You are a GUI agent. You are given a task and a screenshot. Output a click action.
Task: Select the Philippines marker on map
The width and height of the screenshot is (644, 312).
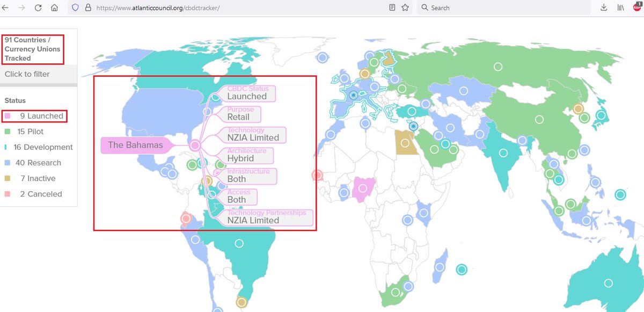coord(595,183)
